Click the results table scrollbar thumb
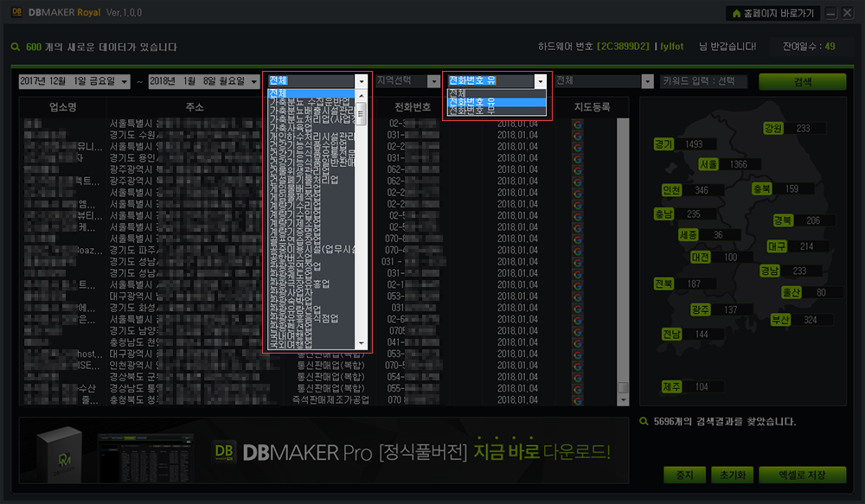Screen dimensions: 865x504 (624, 387)
